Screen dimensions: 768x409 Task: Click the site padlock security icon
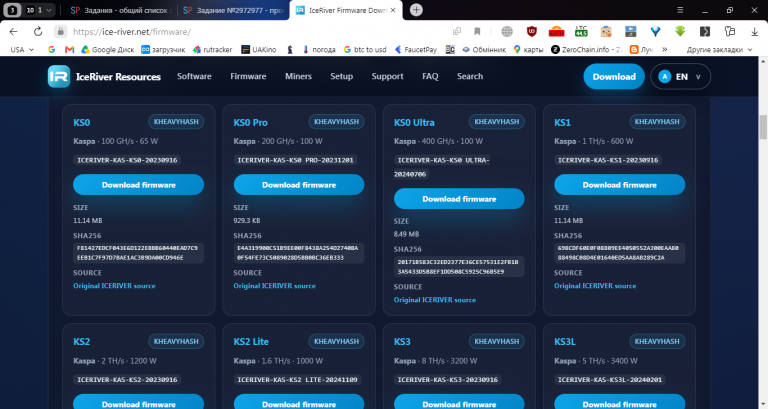point(60,32)
